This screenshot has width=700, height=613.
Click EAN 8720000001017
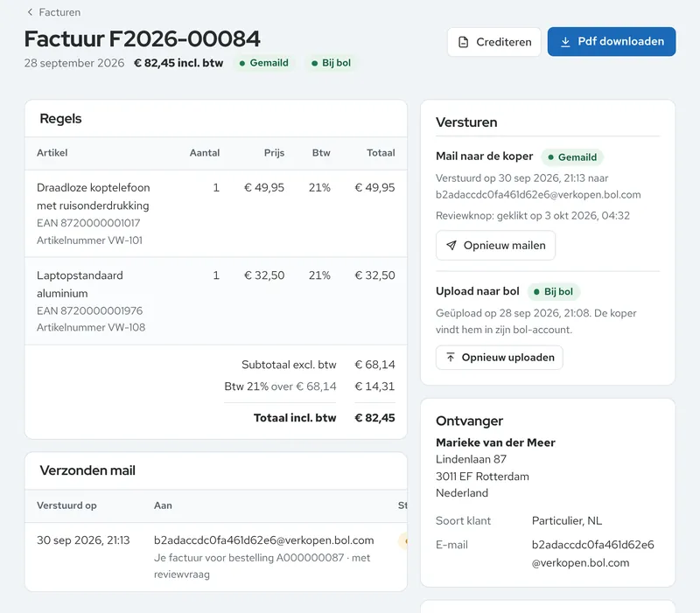point(88,223)
